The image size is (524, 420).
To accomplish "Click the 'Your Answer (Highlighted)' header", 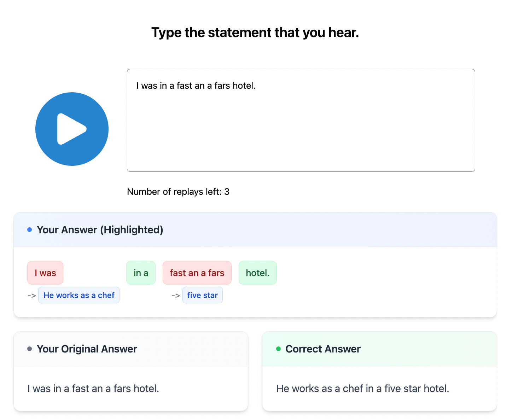I will (100, 230).
